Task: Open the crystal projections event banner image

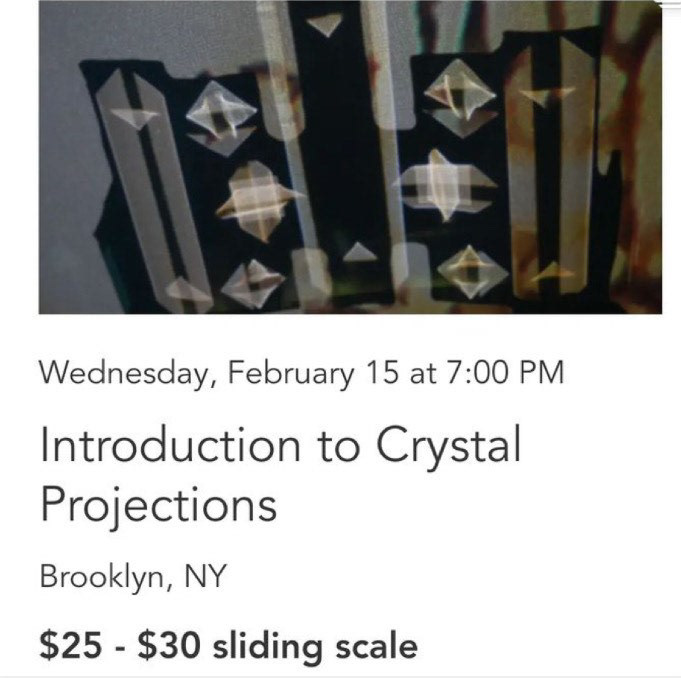Action: 350,160
